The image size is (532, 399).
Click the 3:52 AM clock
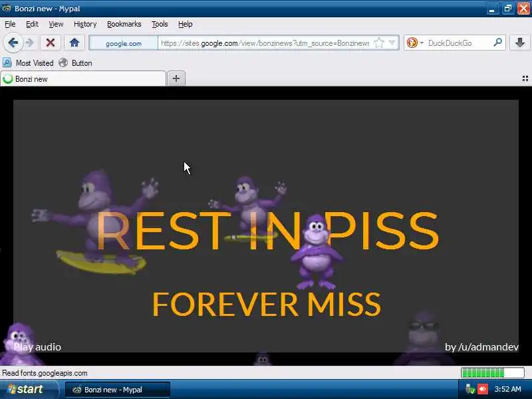pos(507,389)
